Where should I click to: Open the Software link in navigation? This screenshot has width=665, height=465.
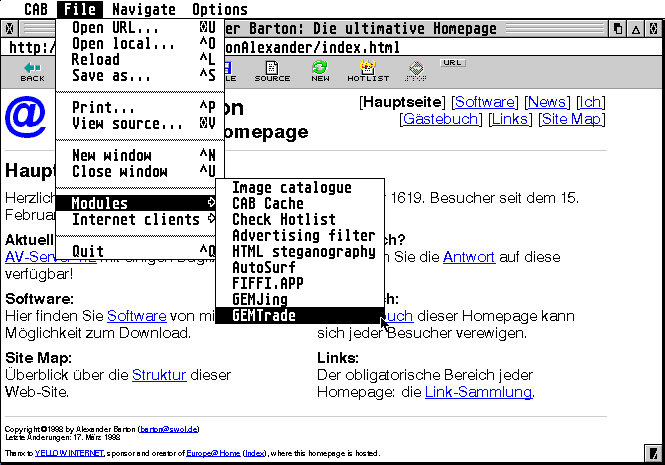pyautogui.click(x=484, y=102)
